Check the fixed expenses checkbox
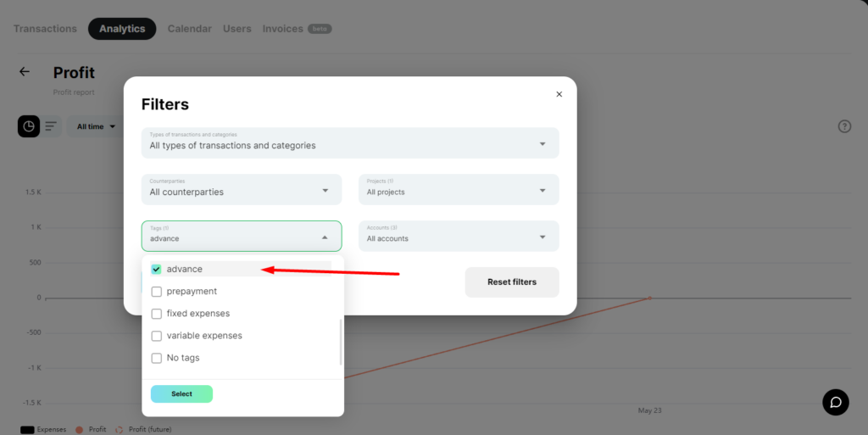Image resolution: width=868 pixels, height=435 pixels. (x=157, y=313)
